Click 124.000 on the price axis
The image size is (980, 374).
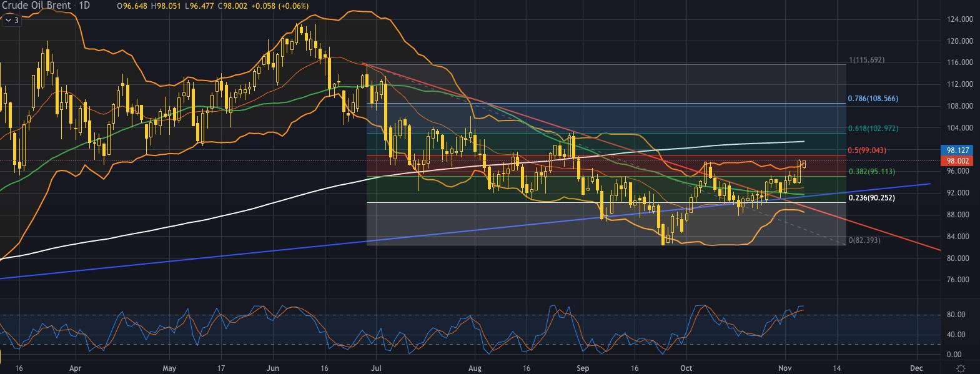[960, 19]
